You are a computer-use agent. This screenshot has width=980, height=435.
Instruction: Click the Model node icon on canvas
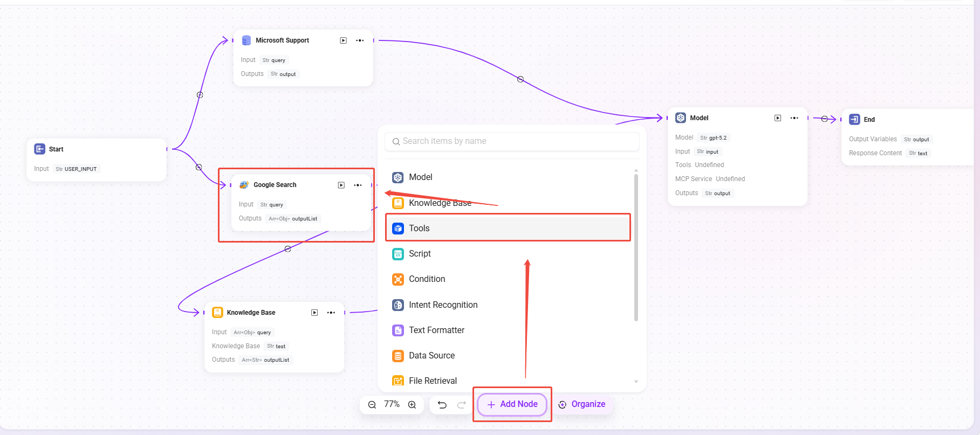681,118
